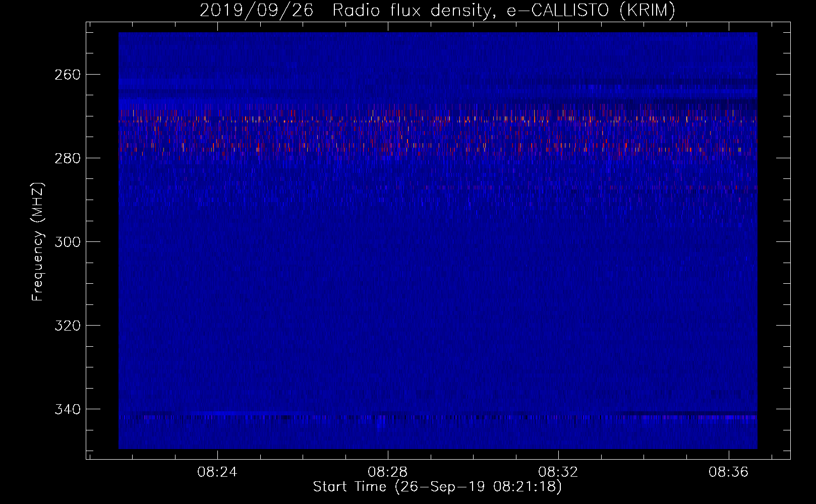The width and height of the screenshot is (816, 504).
Task: Click the 'Start Time (26-Sep-19 08:21:18)' label
Action: (x=437, y=487)
